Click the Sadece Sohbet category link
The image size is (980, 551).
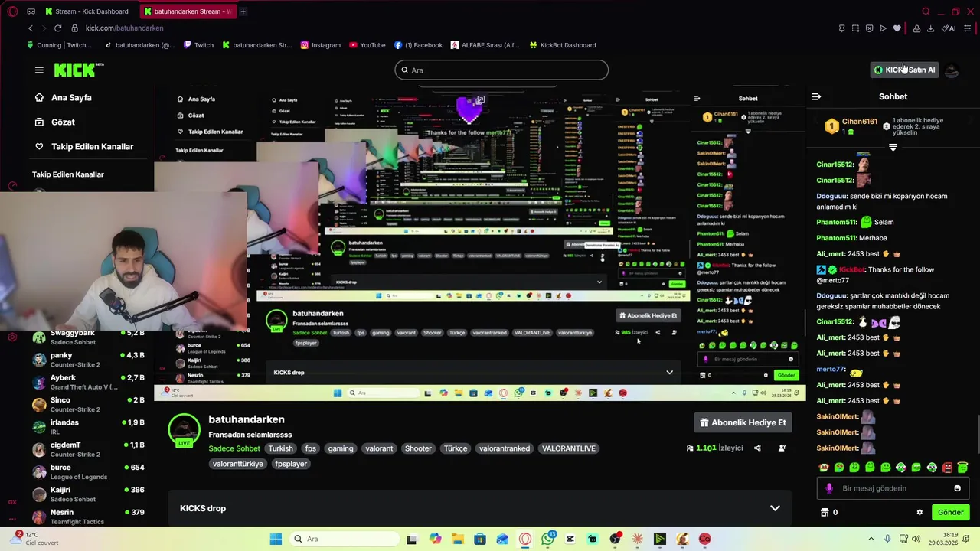click(234, 448)
